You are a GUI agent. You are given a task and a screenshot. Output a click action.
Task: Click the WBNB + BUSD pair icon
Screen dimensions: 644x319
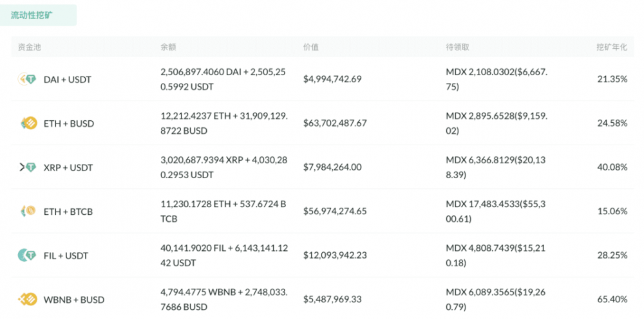[26, 299]
